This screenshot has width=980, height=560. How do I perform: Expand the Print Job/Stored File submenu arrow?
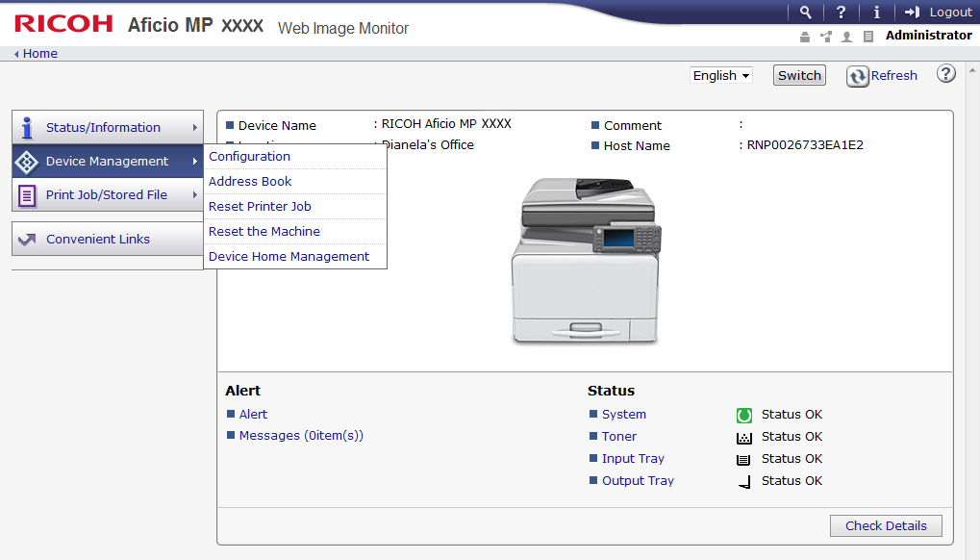(194, 195)
